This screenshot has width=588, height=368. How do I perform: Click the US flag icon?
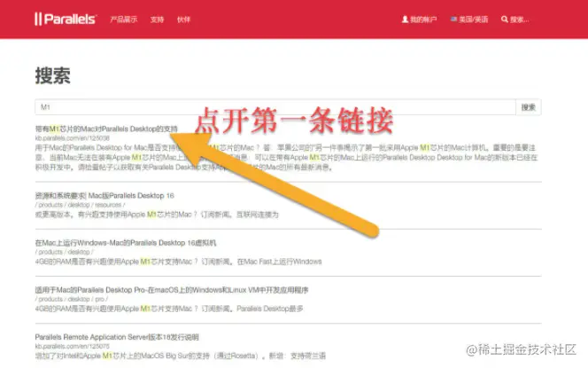pyautogui.click(x=453, y=19)
